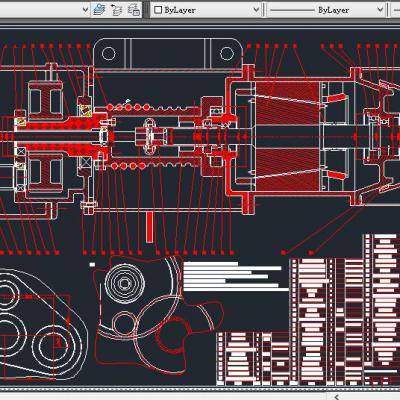Click the horizontal scrollbar left arrow
This screenshot has height=400, width=400.
(x=337, y=397)
